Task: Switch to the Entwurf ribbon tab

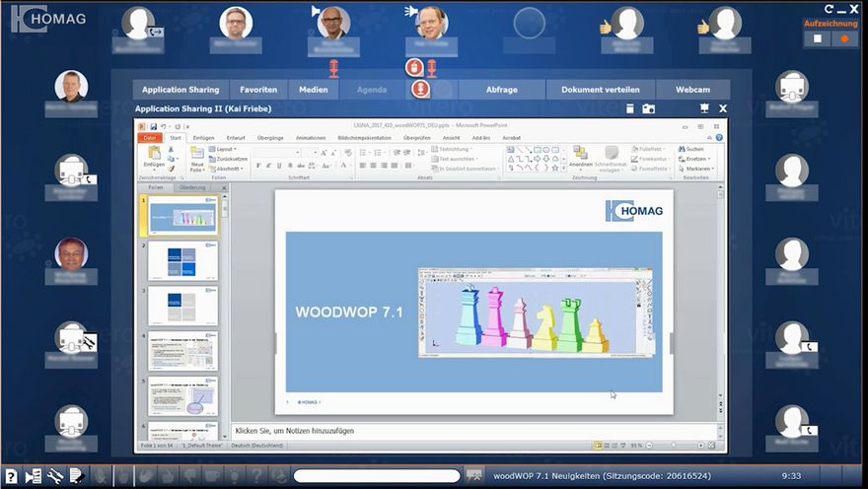Action: 236,138
